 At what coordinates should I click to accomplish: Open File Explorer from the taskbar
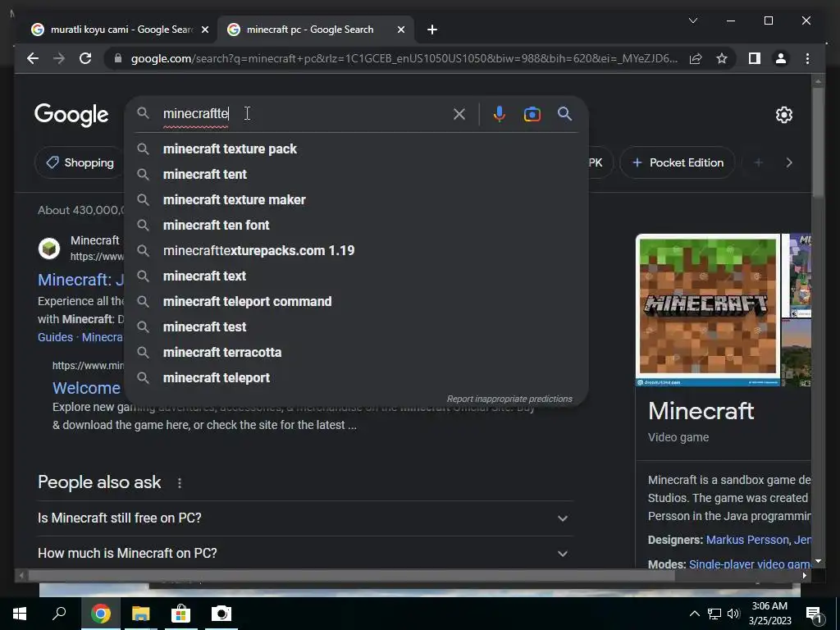pyautogui.click(x=140, y=614)
